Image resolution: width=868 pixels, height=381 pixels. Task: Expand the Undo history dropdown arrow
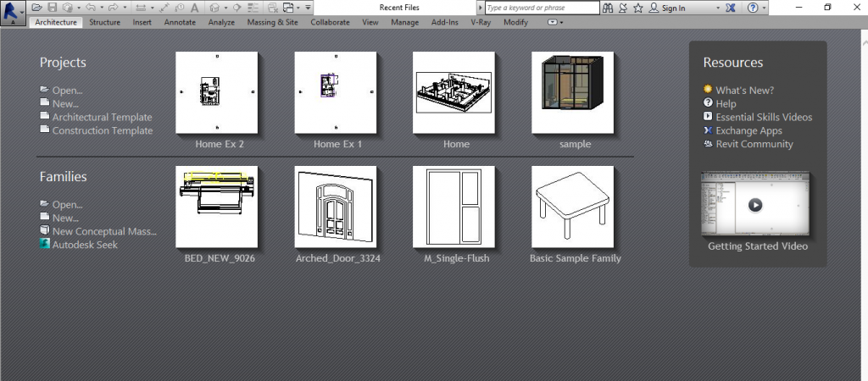pyautogui.click(x=102, y=8)
